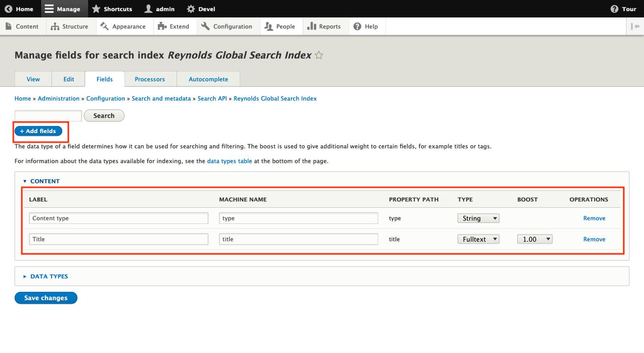Select the Shortcuts star icon
644x353 pixels.
click(96, 8)
